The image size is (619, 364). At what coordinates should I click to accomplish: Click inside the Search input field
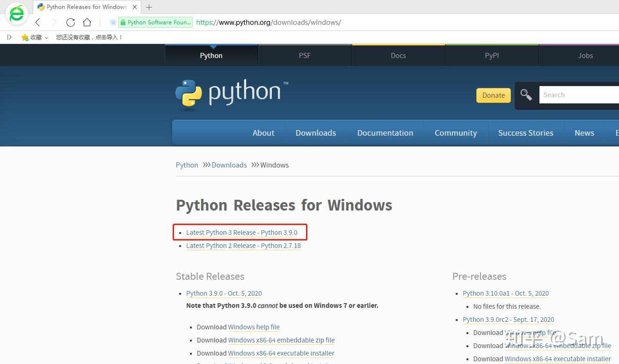tap(575, 95)
